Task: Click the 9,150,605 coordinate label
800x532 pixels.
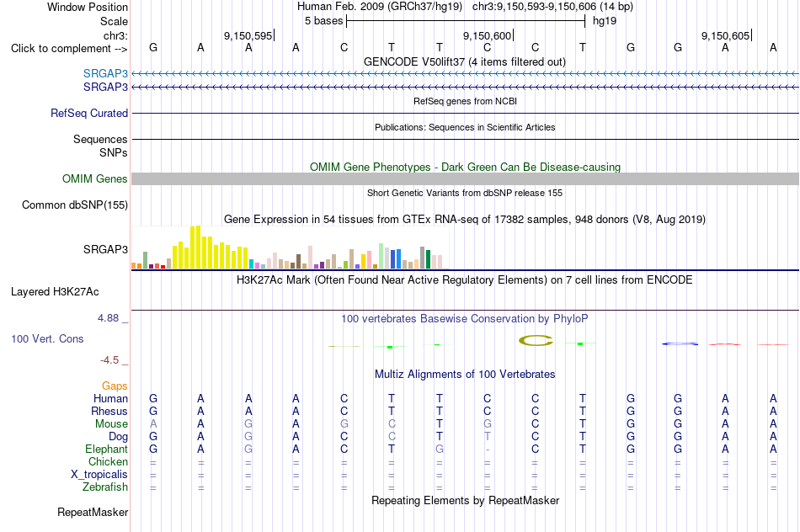Action: (x=726, y=35)
